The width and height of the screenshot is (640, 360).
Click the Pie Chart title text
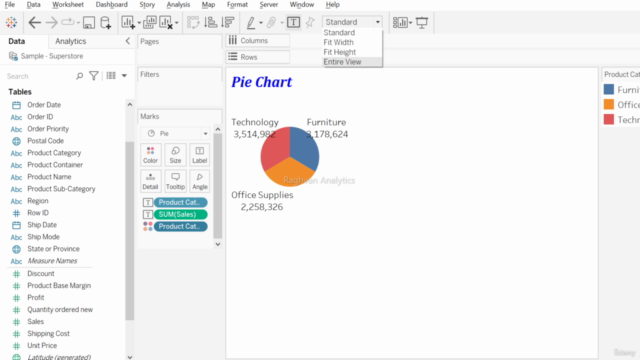tap(262, 82)
